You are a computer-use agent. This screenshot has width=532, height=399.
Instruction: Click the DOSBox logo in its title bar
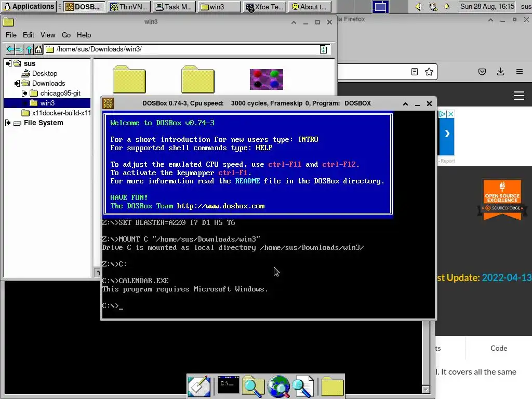tap(108, 103)
